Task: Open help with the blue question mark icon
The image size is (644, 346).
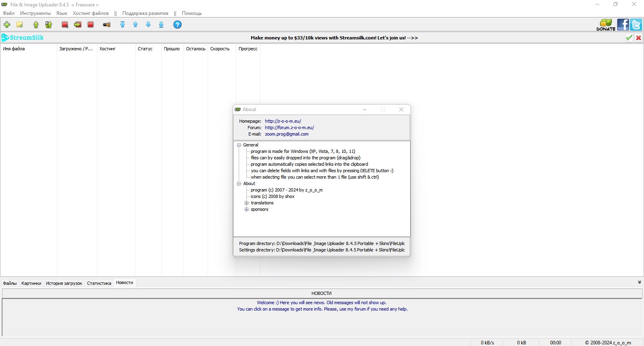Action: pos(177,25)
